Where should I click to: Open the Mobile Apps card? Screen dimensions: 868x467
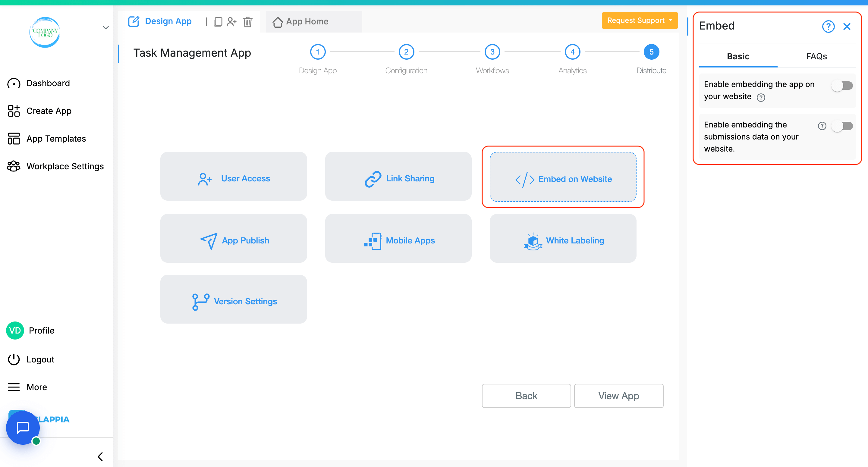pos(398,238)
